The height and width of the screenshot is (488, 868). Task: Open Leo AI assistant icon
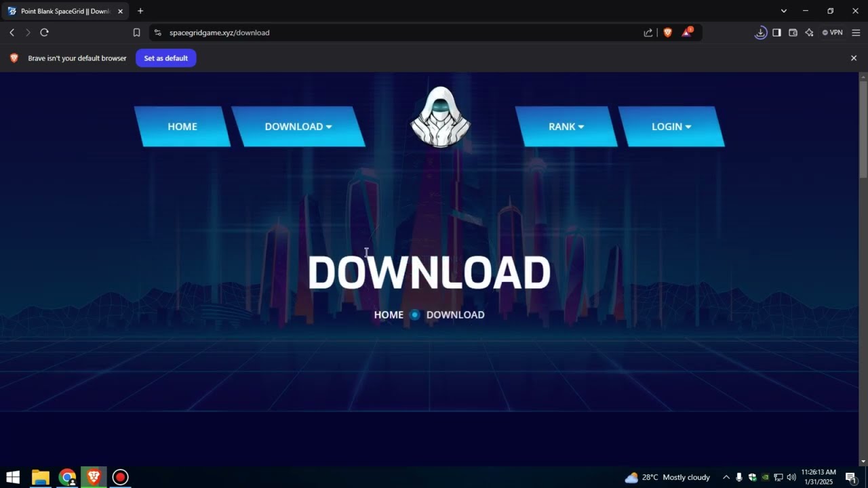click(x=809, y=33)
